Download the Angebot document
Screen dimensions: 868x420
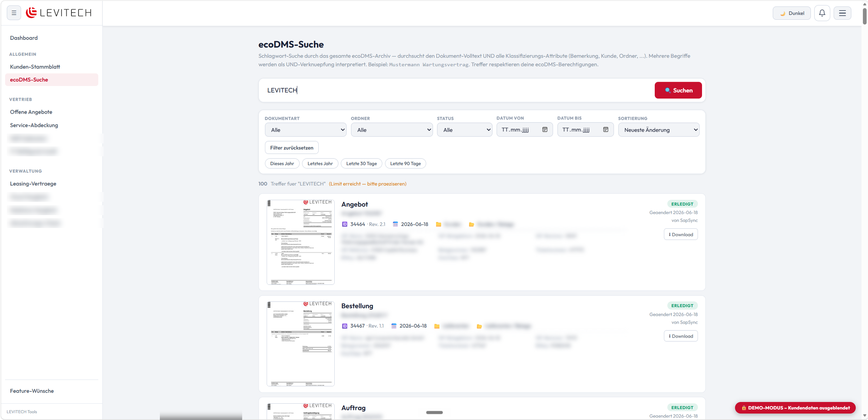pos(681,235)
